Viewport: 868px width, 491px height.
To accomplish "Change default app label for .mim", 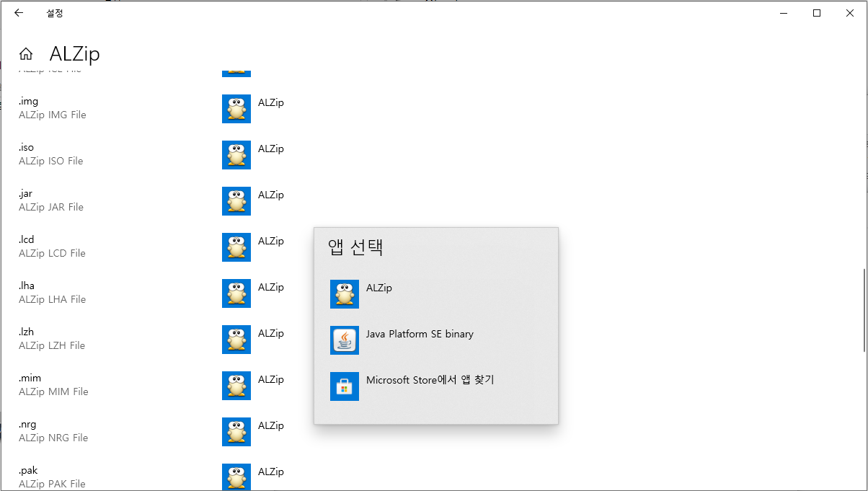I will (x=271, y=379).
